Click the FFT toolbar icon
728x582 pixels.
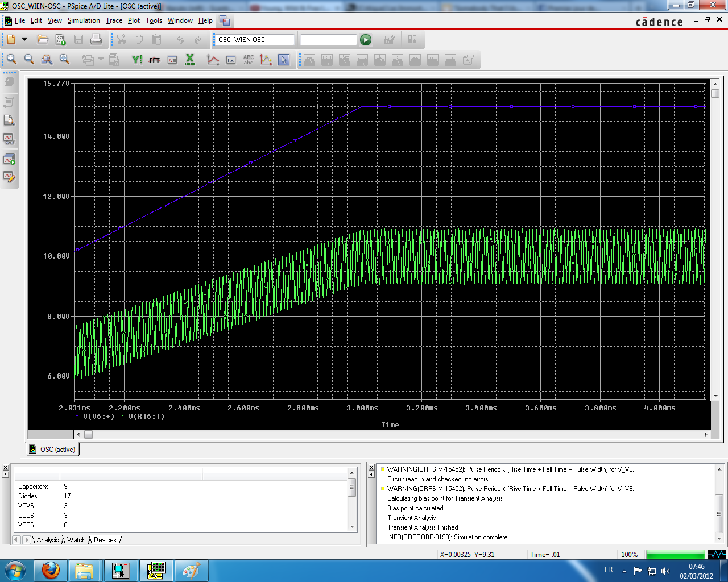pyautogui.click(x=155, y=60)
